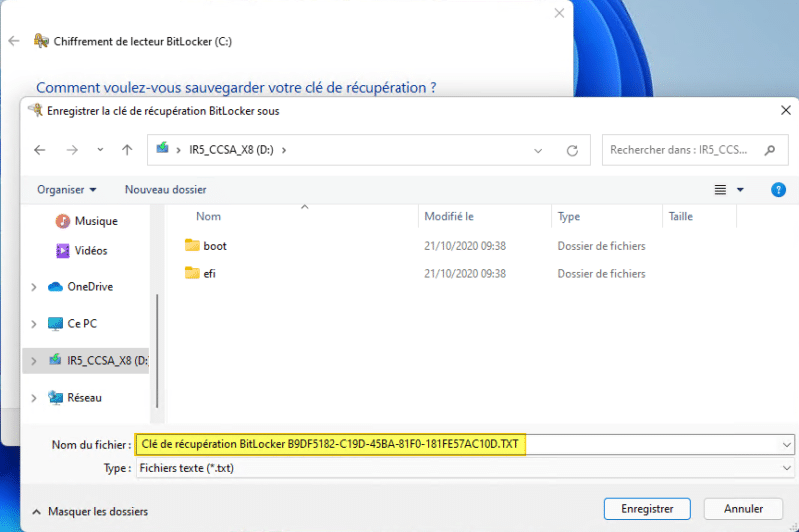Click the OneDrive cloud icon
The image size is (799, 532).
(55, 287)
